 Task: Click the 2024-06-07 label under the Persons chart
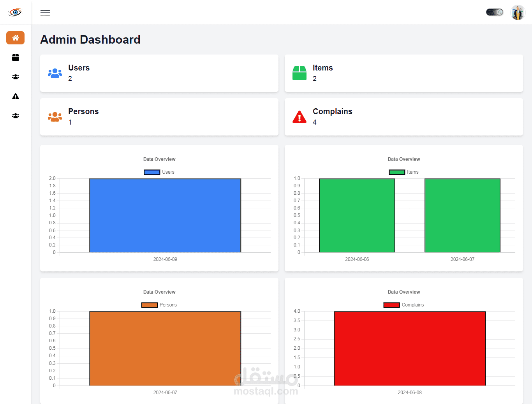pyautogui.click(x=165, y=393)
